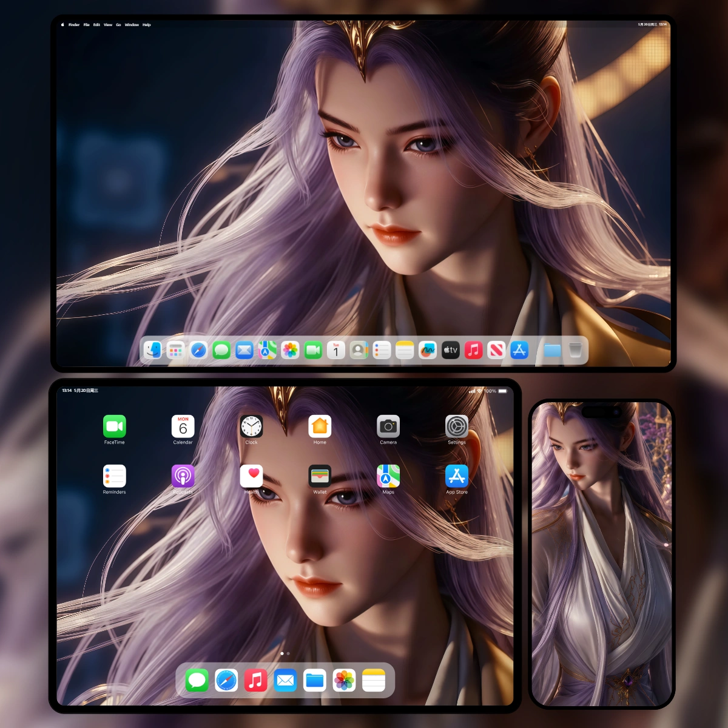Open Contacts in the Mac dock
Screen dimensions: 728x728
(x=359, y=350)
